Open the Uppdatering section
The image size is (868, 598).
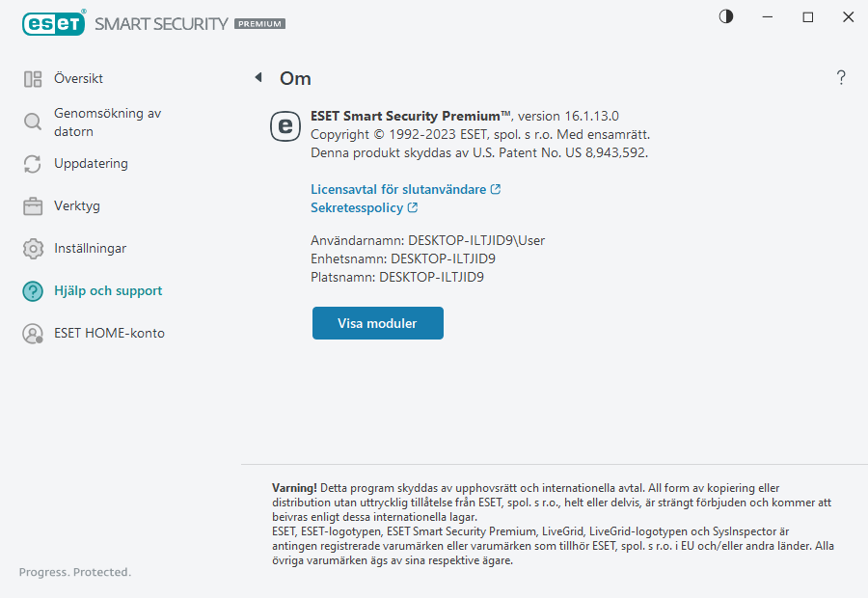(91, 164)
